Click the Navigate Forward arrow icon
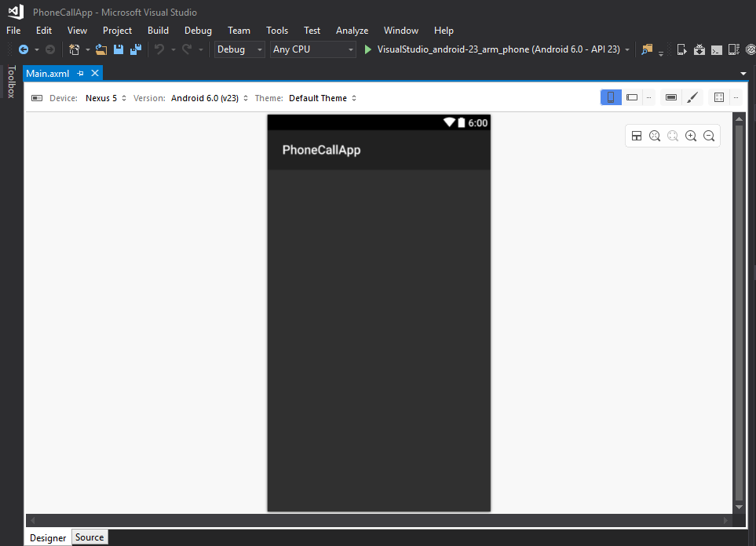 (x=50, y=49)
